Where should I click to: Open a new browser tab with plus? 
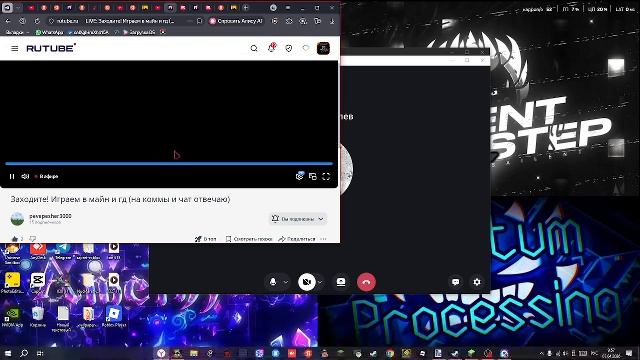pyautogui.click(x=246, y=8)
